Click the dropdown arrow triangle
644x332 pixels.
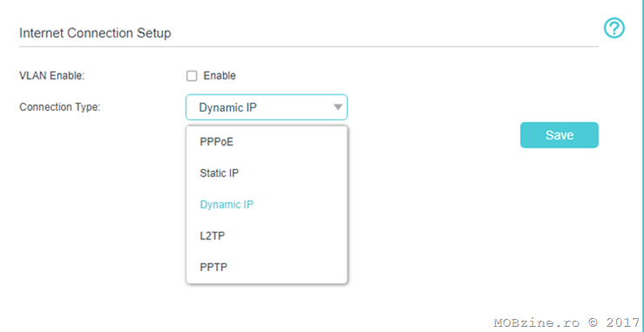tap(337, 107)
